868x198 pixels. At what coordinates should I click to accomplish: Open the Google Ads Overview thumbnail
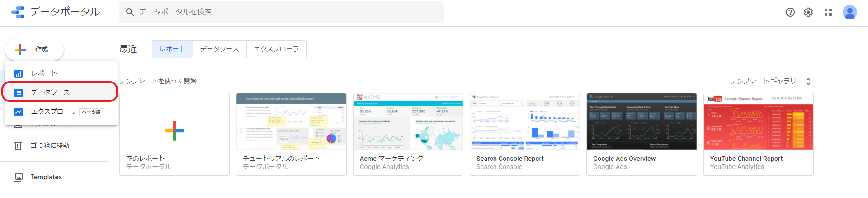click(642, 121)
